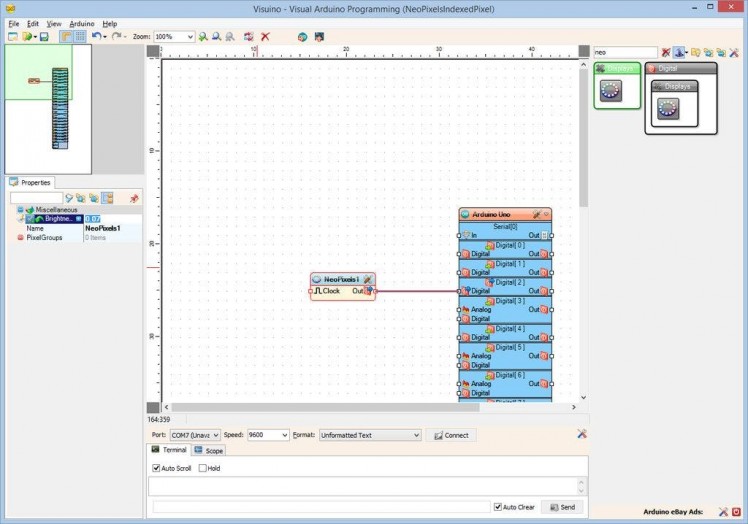748x524 pixels.
Task: Open the Zoom percentage dropdown
Action: tap(189, 37)
